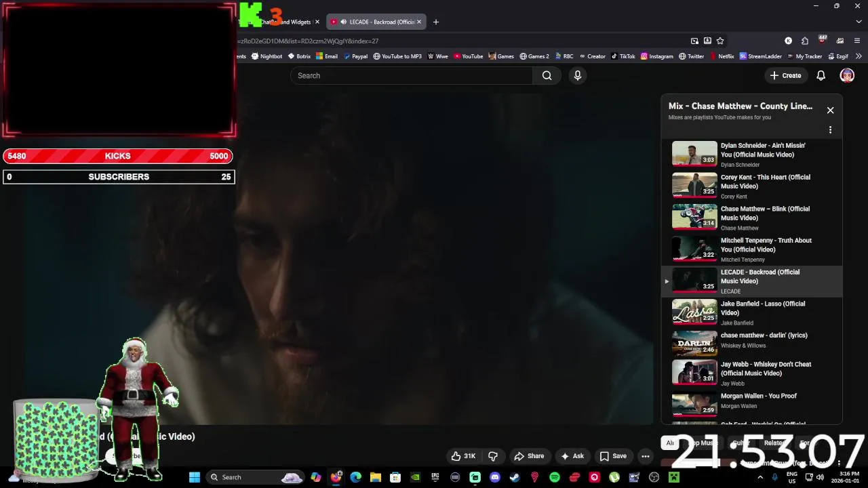868x488 pixels.
Task: Select the LECADE - Backroad browser tab
Action: 377,22
